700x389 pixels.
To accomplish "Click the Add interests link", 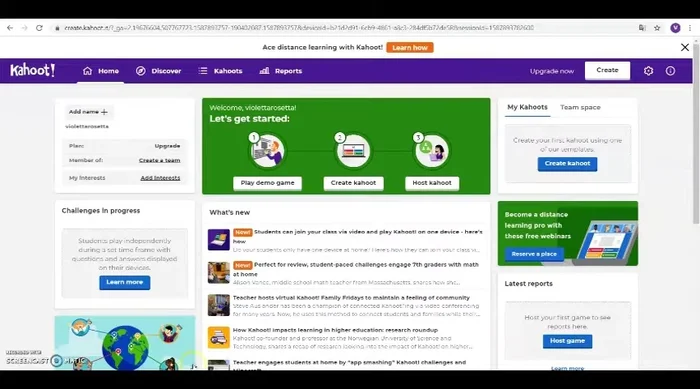I will pos(160,178).
